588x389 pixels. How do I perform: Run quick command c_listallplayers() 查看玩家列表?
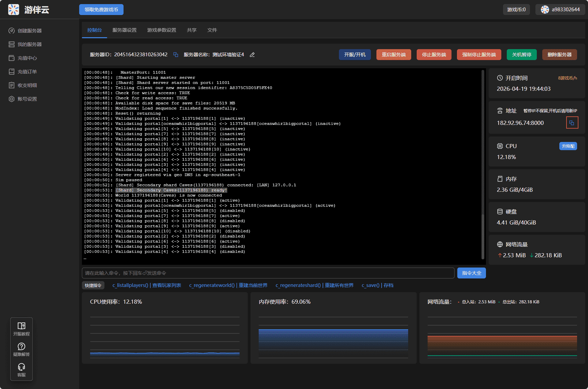coord(147,285)
